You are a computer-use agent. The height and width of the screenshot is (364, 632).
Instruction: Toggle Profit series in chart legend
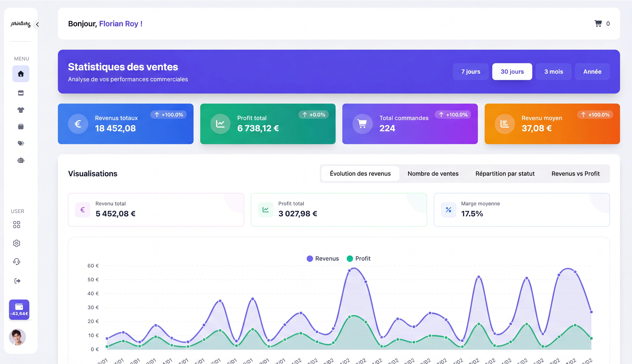point(359,258)
